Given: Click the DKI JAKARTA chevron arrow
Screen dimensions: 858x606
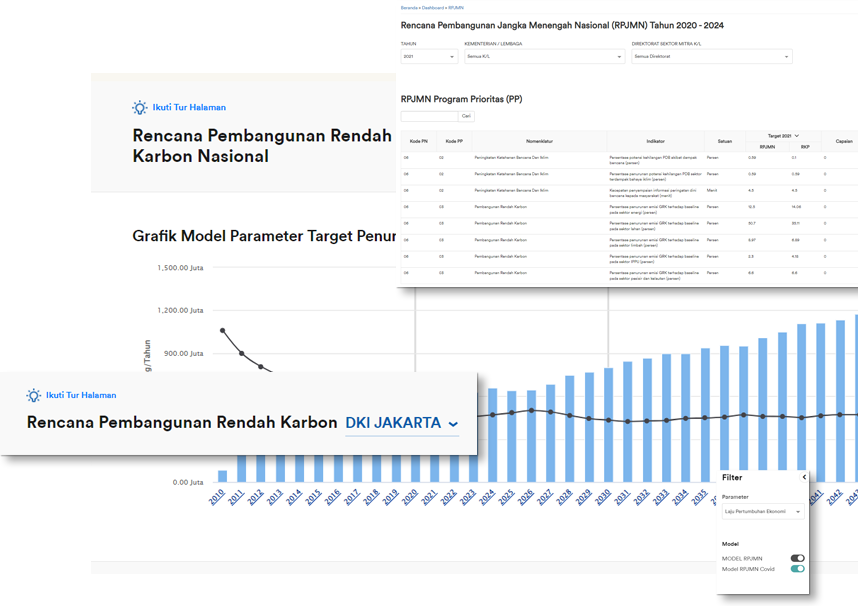Looking at the screenshot, I should point(453,424).
